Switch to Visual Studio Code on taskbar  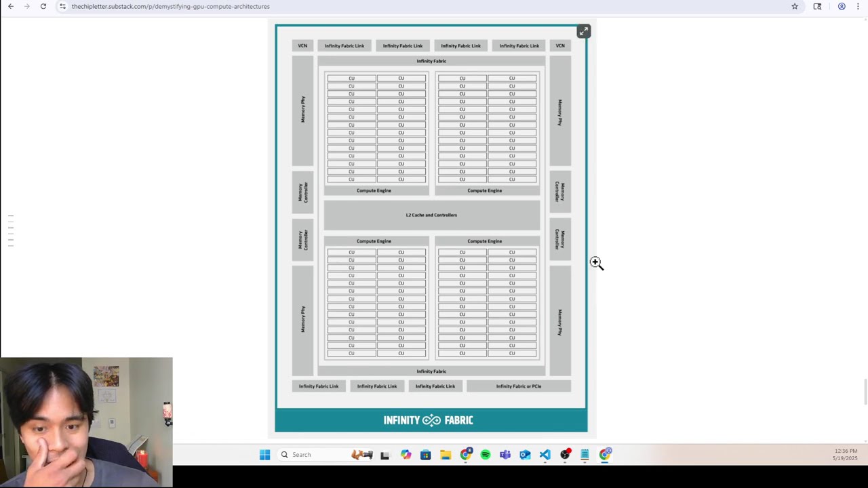click(x=545, y=455)
